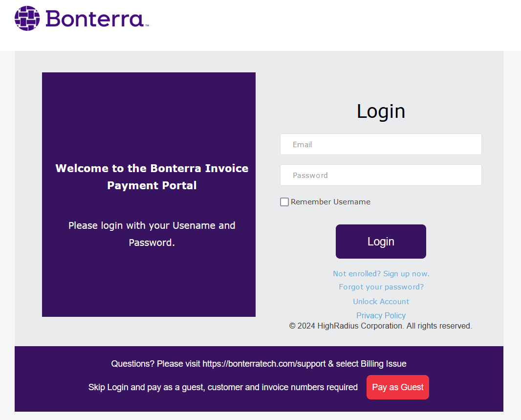Focus the Email input field
The height and width of the screenshot is (420, 521).
click(381, 144)
